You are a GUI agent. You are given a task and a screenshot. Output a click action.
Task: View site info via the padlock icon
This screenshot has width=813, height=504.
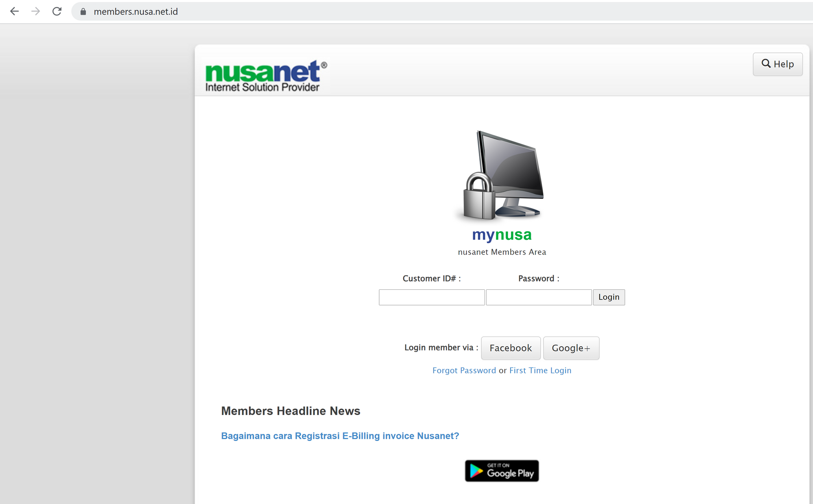83,12
